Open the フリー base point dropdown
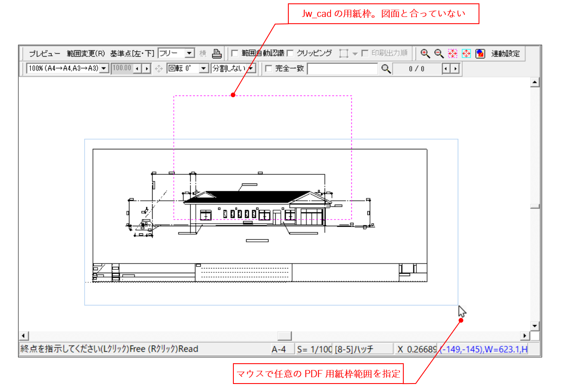Viewport: 572px width, 392px height. [x=190, y=53]
